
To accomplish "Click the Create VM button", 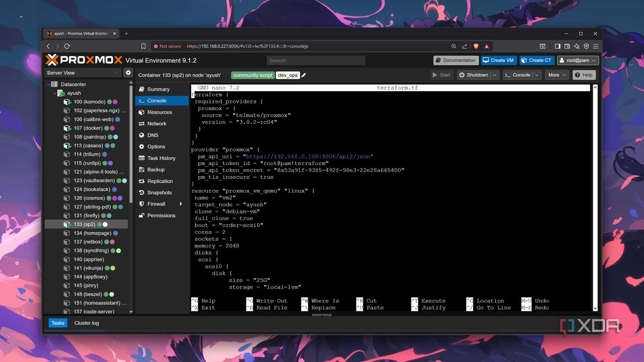I will click(x=498, y=60).
